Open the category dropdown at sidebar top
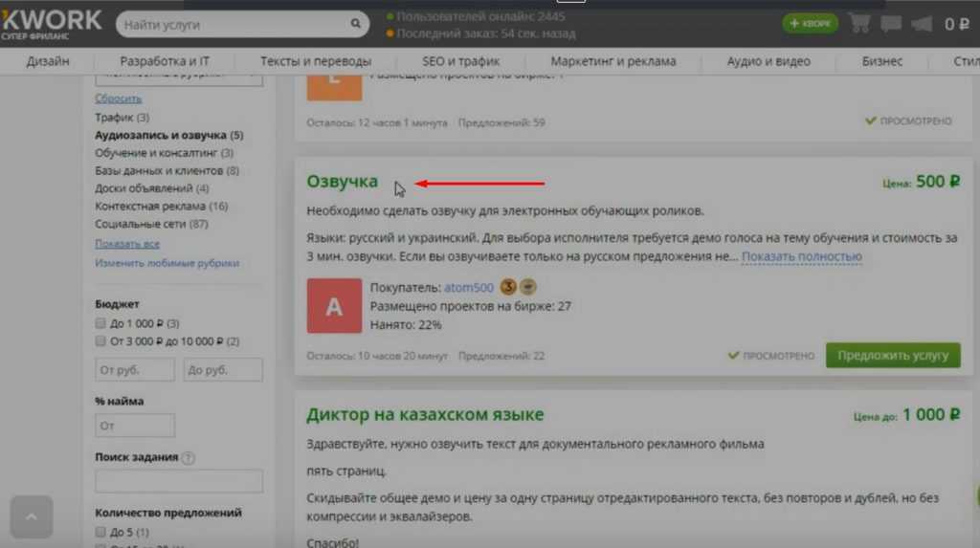The width and height of the screenshot is (980, 548). pos(179,77)
